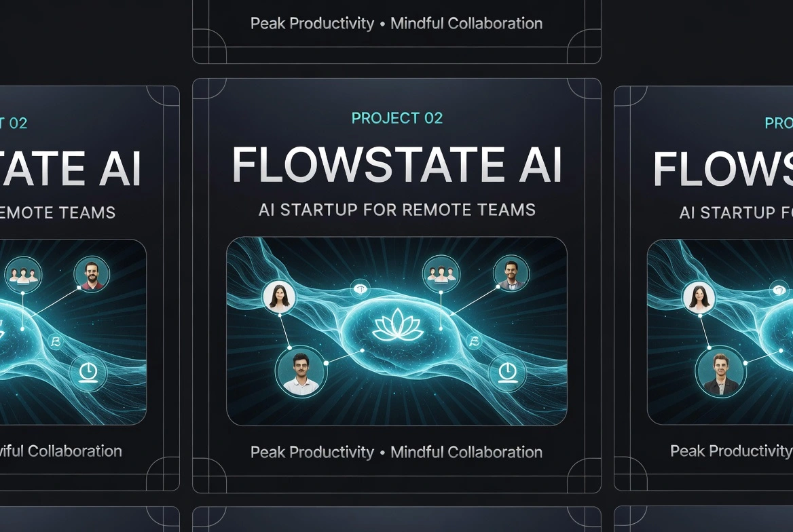Screen dimensions: 793x532
Task: Select the bearded man avatar in left card
Action: coord(92,275)
